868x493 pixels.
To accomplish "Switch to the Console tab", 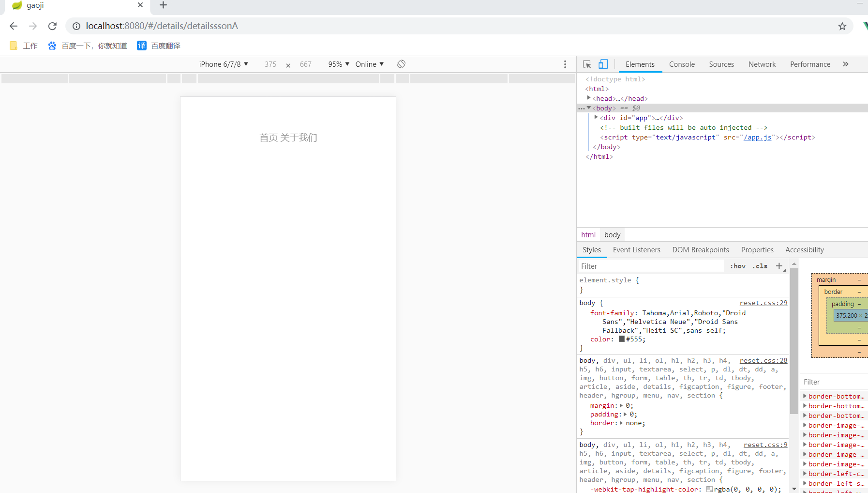I will coord(682,64).
